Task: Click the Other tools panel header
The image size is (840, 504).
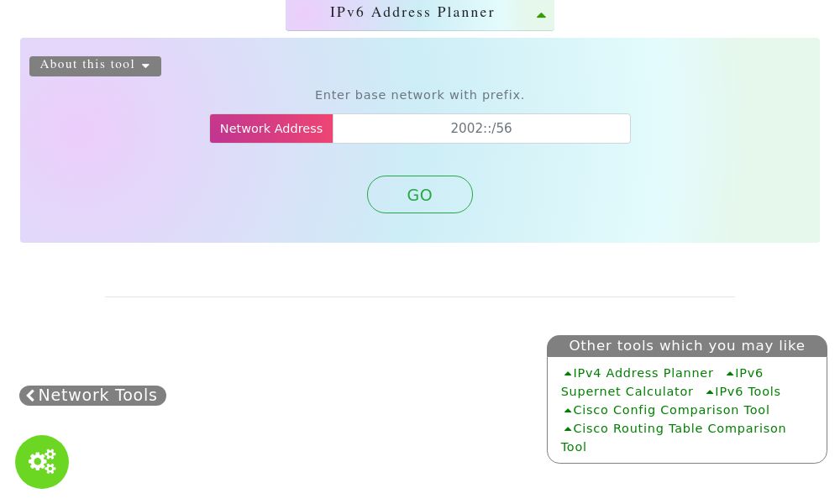Action: click(x=687, y=345)
